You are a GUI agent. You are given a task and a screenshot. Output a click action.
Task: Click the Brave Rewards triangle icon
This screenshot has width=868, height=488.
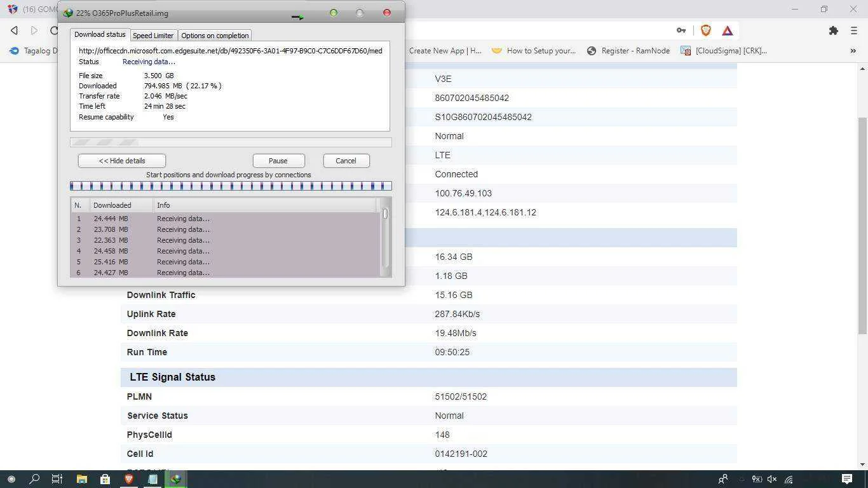728,30
